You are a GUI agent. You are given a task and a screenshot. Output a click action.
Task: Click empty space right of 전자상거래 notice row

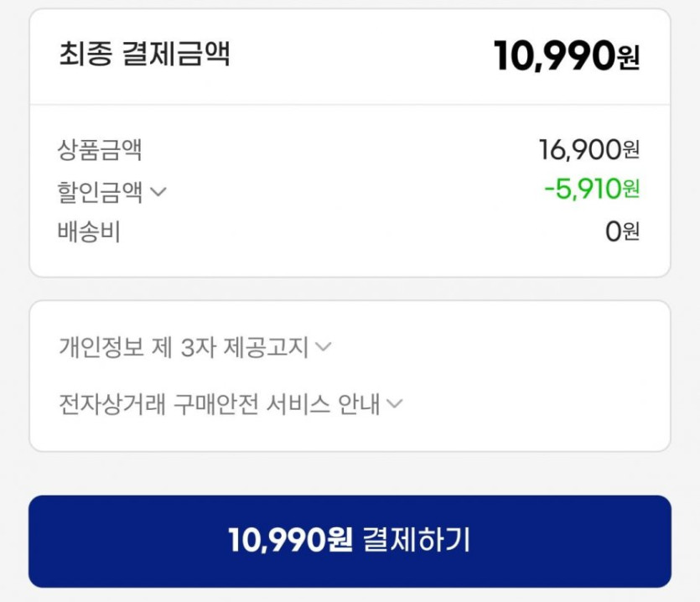tap(537, 405)
